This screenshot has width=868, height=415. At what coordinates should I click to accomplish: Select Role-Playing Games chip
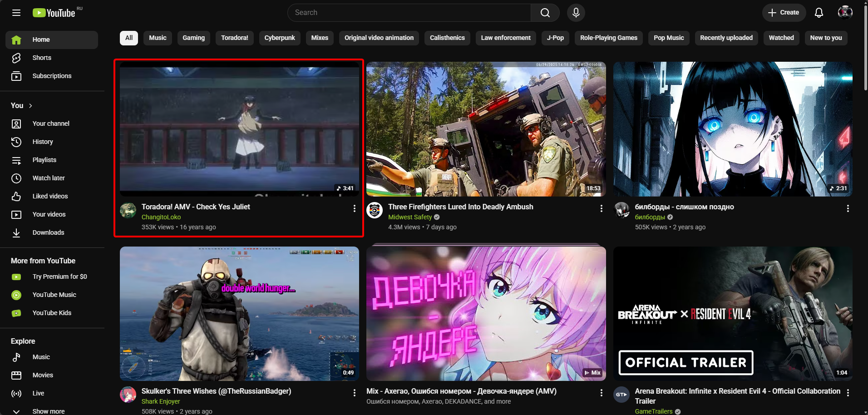609,38
